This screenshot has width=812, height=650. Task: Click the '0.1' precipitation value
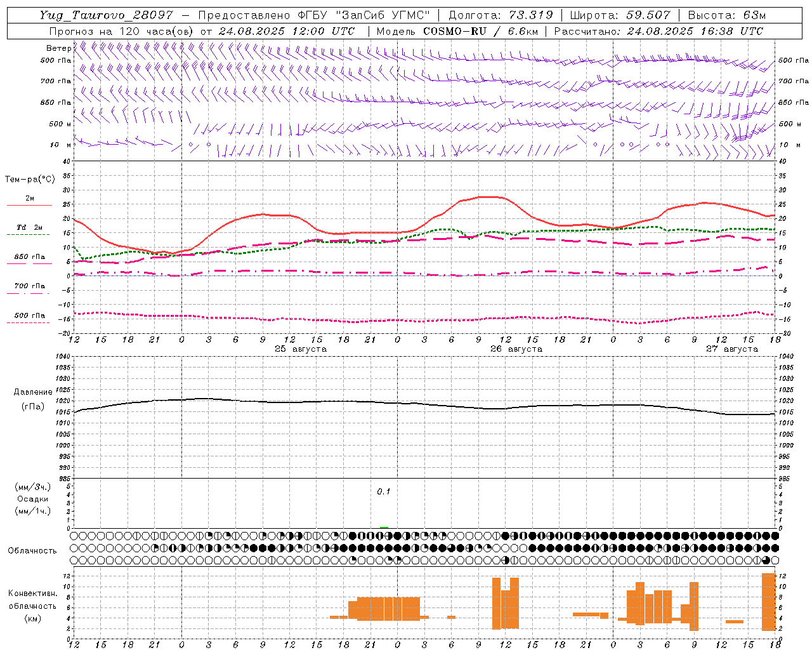click(384, 492)
